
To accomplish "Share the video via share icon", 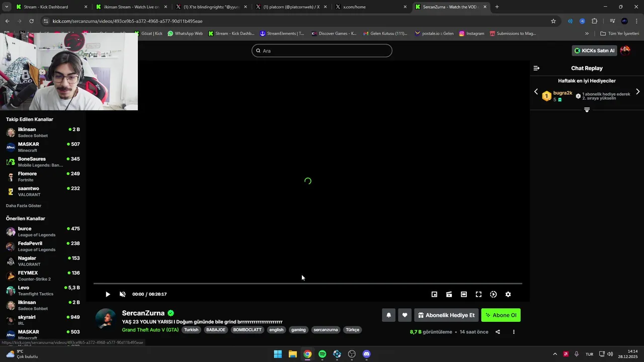I will pyautogui.click(x=498, y=332).
